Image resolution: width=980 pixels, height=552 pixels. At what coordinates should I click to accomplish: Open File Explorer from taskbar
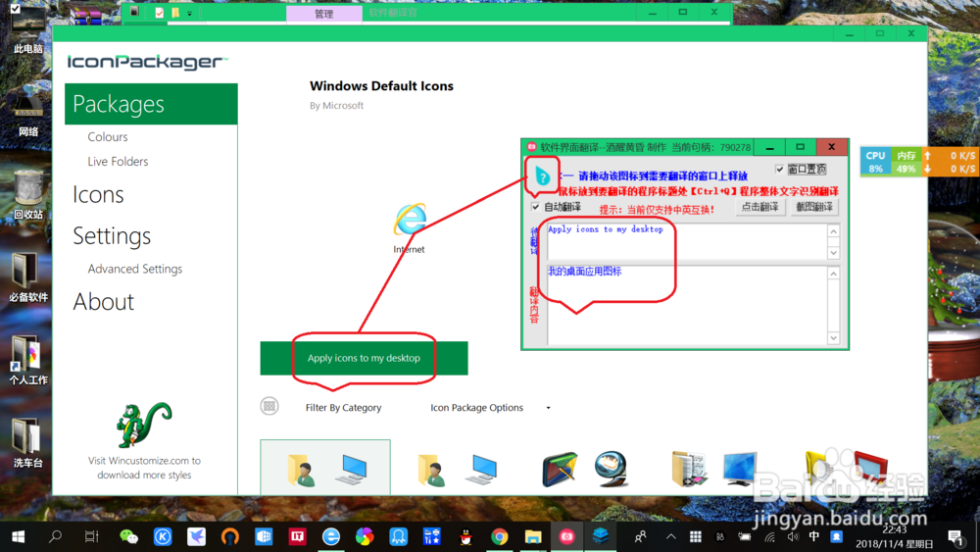pyautogui.click(x=533, y=536)
